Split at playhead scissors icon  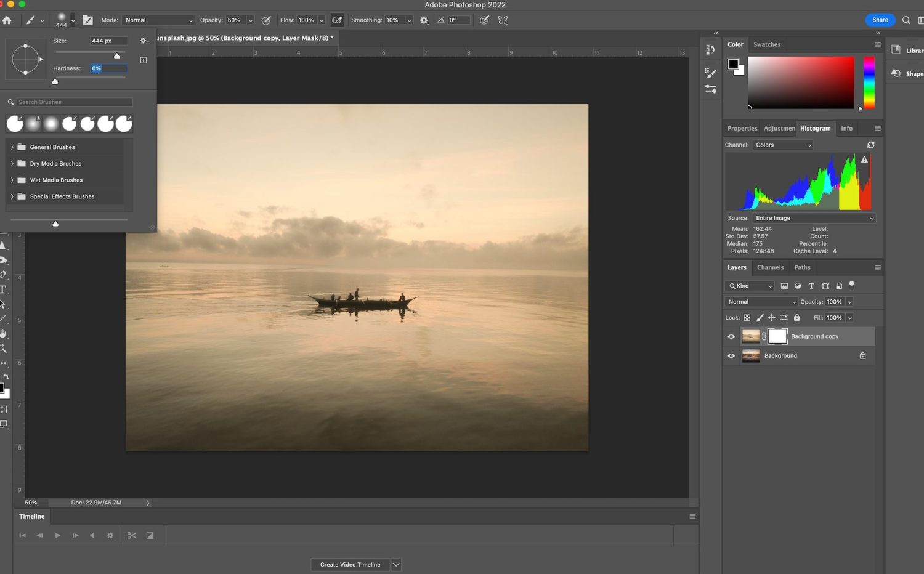pos(132,535)
